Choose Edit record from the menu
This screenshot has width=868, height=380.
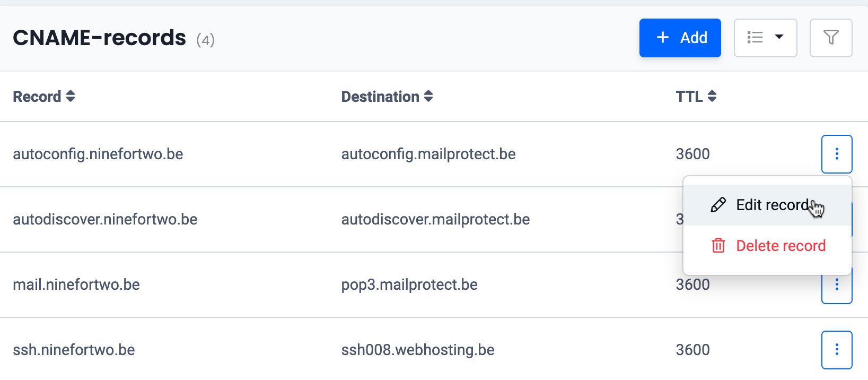[772, 205]
